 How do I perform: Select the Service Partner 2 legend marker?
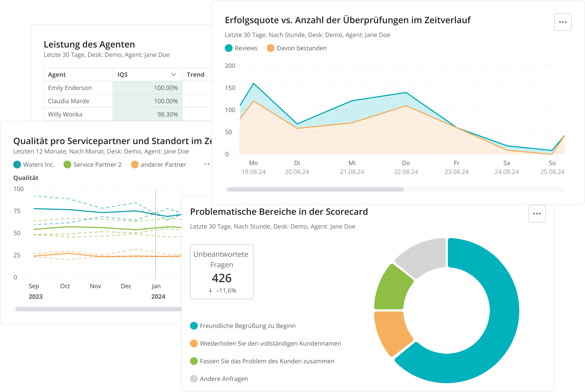coord(67,164)
